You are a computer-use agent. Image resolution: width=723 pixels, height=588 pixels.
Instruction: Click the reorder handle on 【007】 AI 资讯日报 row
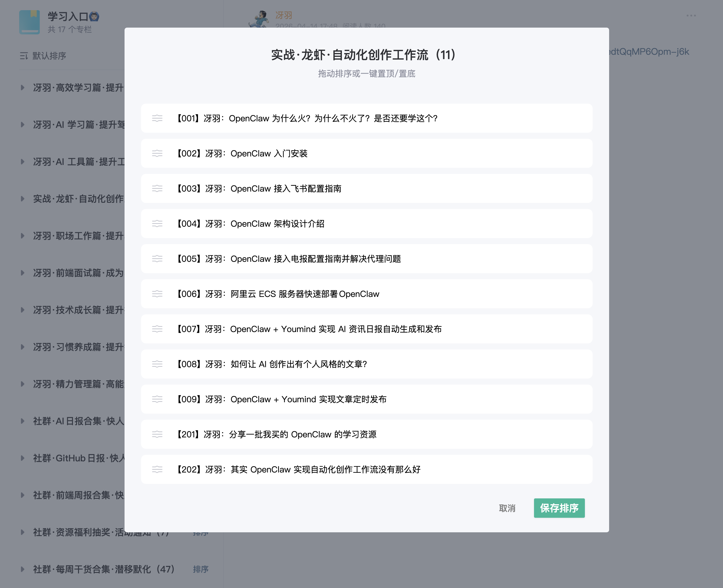point(157,329)
